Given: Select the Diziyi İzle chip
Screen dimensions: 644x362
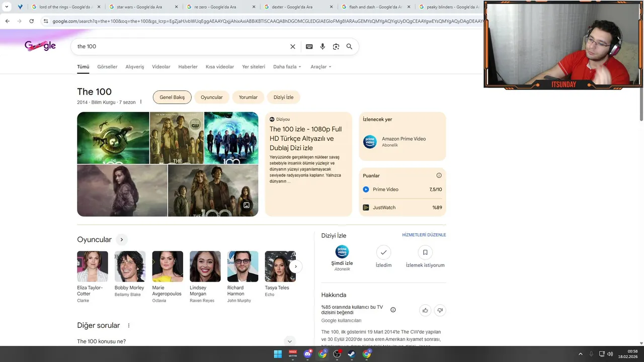Looking at the screenshot, I should 283,98.
